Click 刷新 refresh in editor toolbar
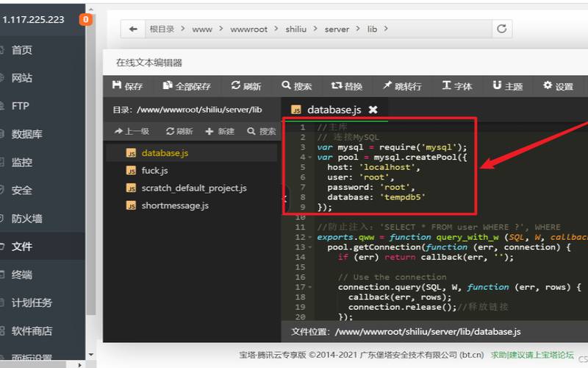The image size is (588, 368). point(246,86)
